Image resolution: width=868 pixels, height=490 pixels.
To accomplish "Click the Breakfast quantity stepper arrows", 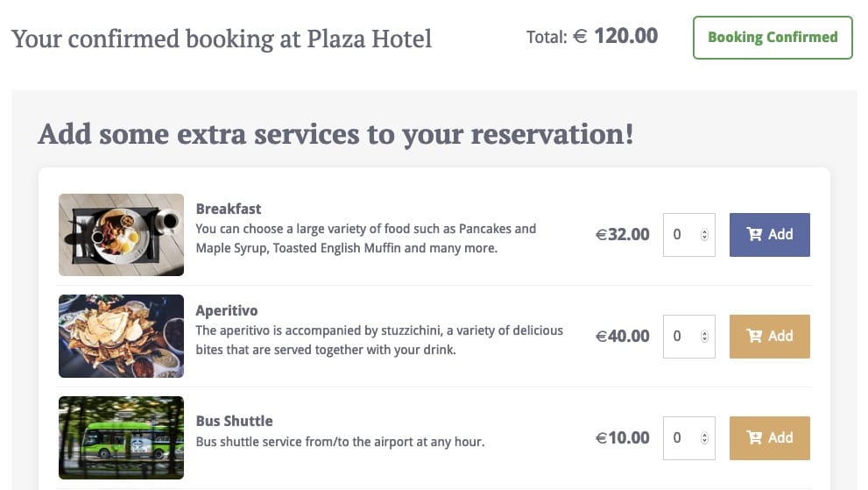I will click(x=704, y=235).
